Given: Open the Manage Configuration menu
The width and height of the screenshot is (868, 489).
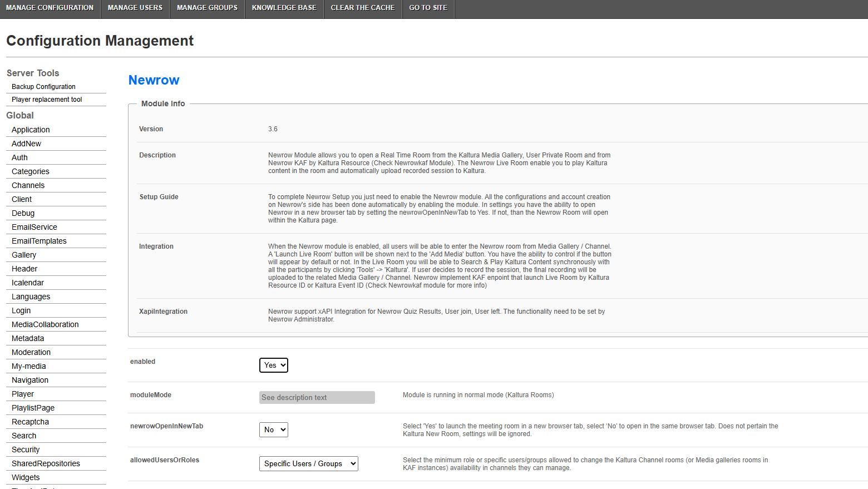Looking at the screenshot, I should pyautogui.click(x=50, y=8).
